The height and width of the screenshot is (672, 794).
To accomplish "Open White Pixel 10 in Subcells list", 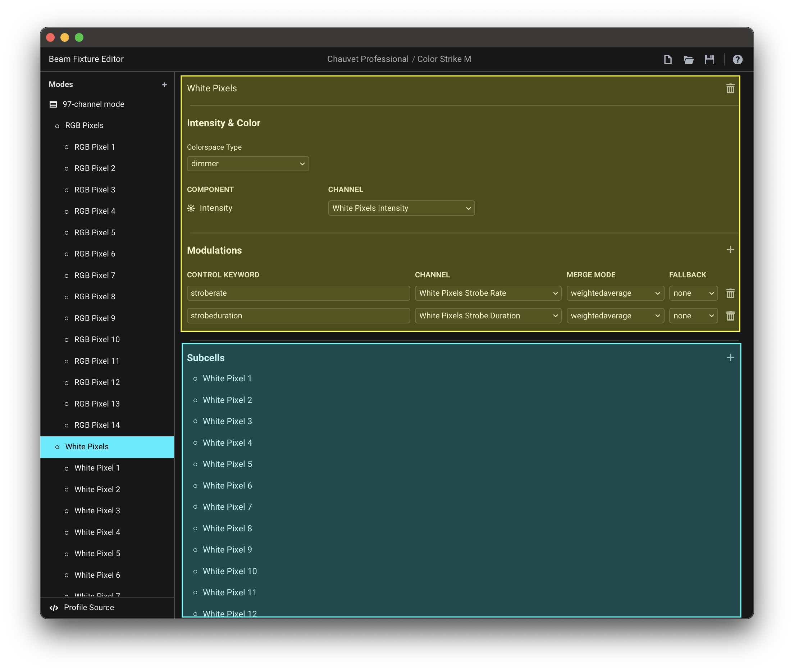I will pyautogui.click(x=230, y=571).
